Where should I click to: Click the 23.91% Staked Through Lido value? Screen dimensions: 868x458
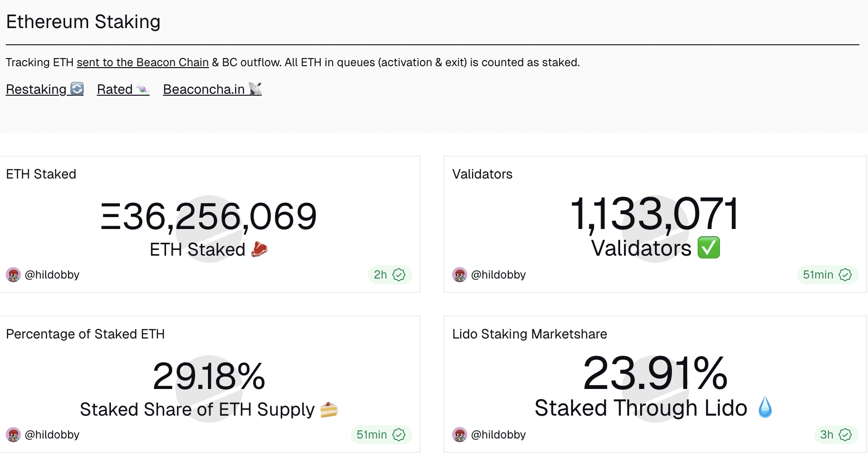[655, 374]
